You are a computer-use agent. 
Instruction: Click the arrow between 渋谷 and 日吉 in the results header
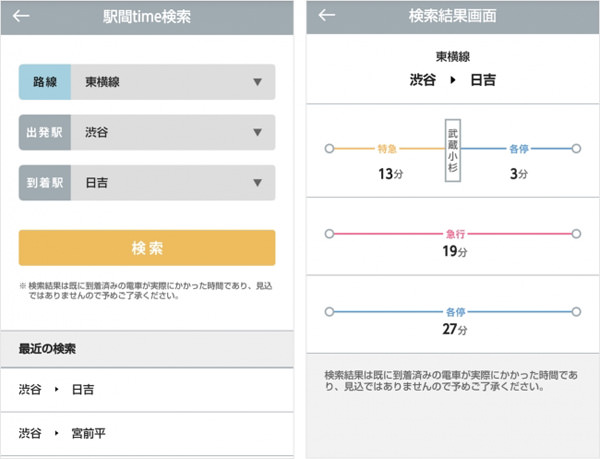(x=454, y=79)
